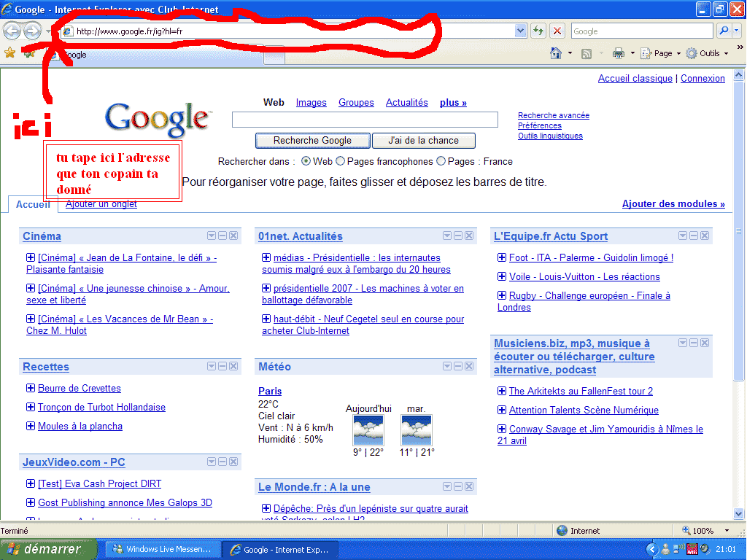747x560 pixels.
Task: Click the Stop loading red X icon
Action: [x=557, y=31]
